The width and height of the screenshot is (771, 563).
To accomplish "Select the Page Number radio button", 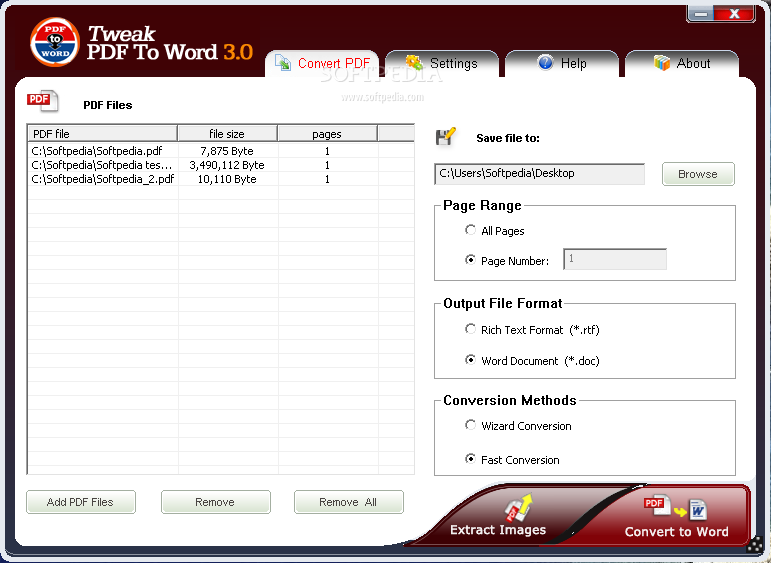I will point(471,260).
